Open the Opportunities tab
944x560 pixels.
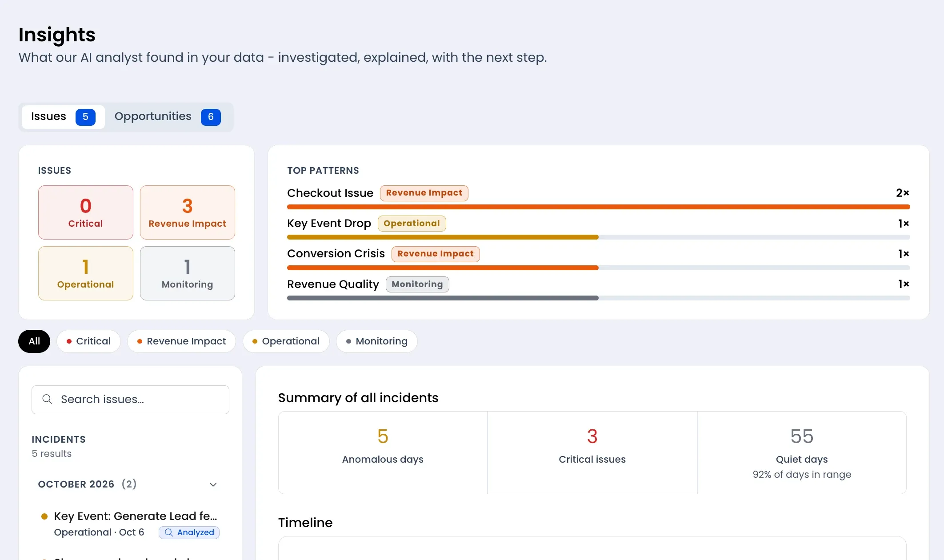[168, 117]
